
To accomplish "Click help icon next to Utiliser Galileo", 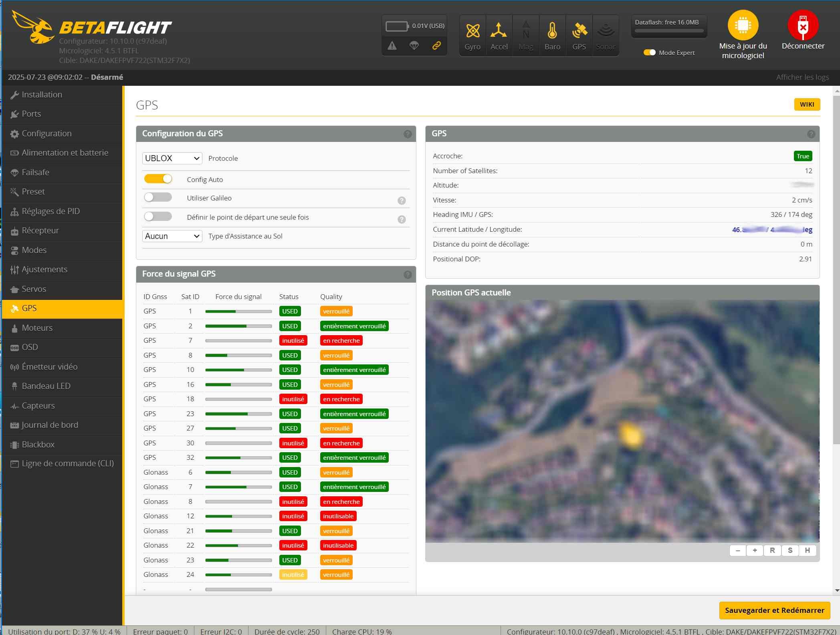I will [402, 200].
